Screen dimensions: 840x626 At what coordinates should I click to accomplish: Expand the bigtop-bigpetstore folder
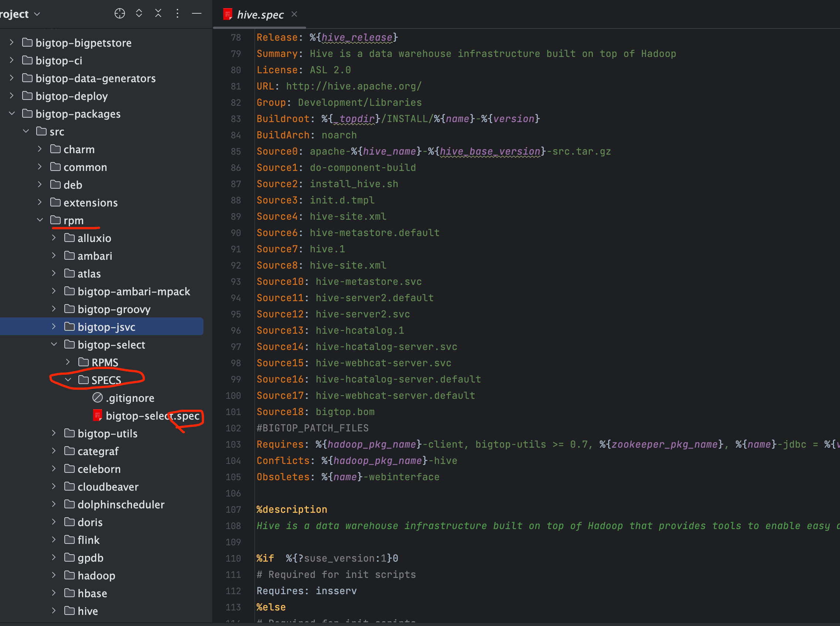(12, 43)
